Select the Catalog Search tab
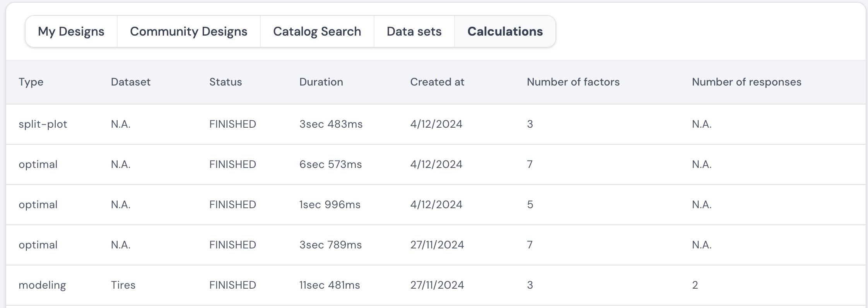Image resolution: width=868 pixels, height=308 pixels. click(317, 31)
